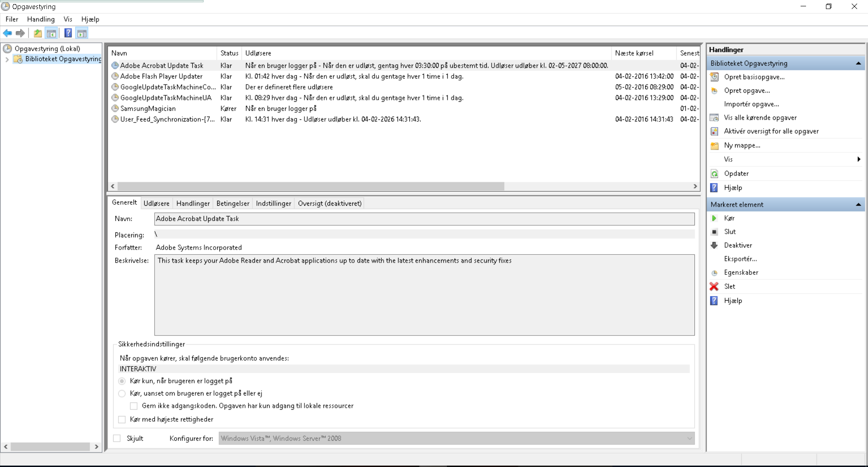868x467 pixels.
Task: Click the red Slet delete icon
Action: pos(714,287)
